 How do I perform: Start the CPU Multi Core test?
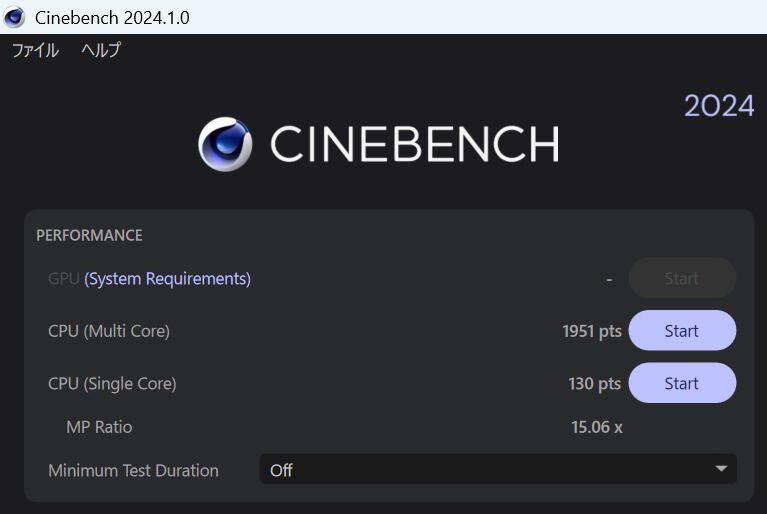pos(682,331)
